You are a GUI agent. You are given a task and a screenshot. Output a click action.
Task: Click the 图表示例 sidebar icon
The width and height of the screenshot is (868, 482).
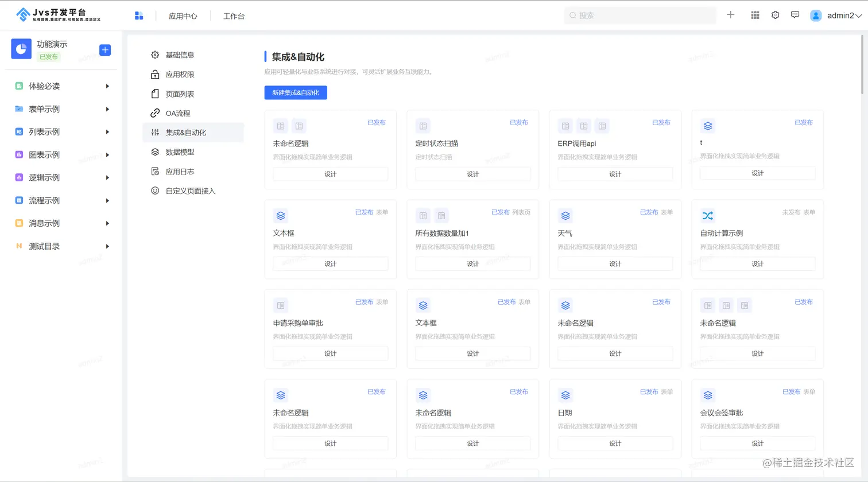(x=19, y=155)
